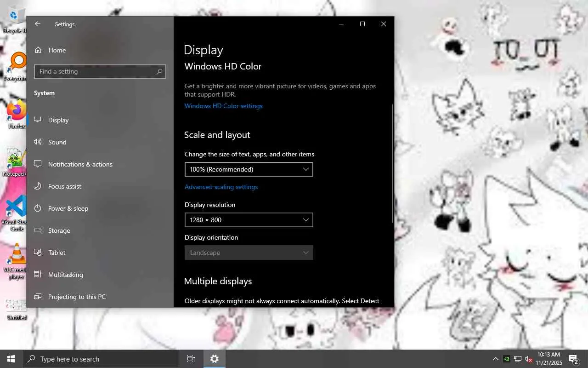Select the Notepad++ desktop shortcut

coord(14,163)
